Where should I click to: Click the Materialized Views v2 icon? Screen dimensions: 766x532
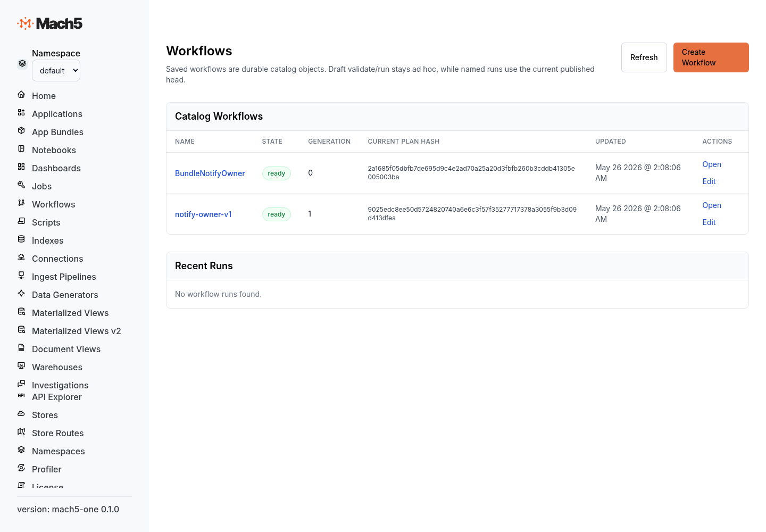pos(21,330)
